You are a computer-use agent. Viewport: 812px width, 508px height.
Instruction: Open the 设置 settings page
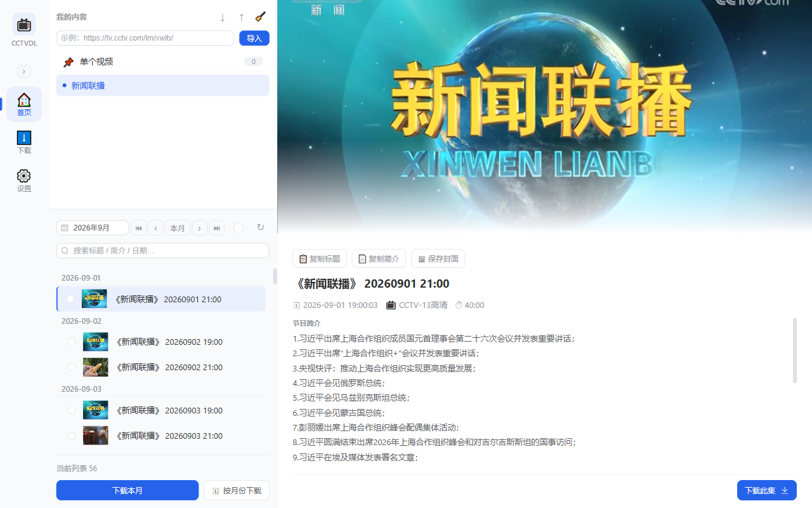(x=24, y=180)
